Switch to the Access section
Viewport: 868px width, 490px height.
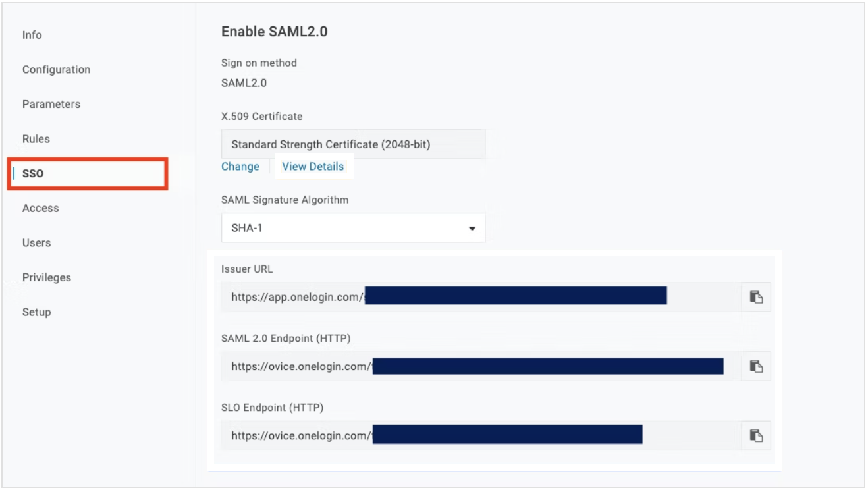(41, 208)
